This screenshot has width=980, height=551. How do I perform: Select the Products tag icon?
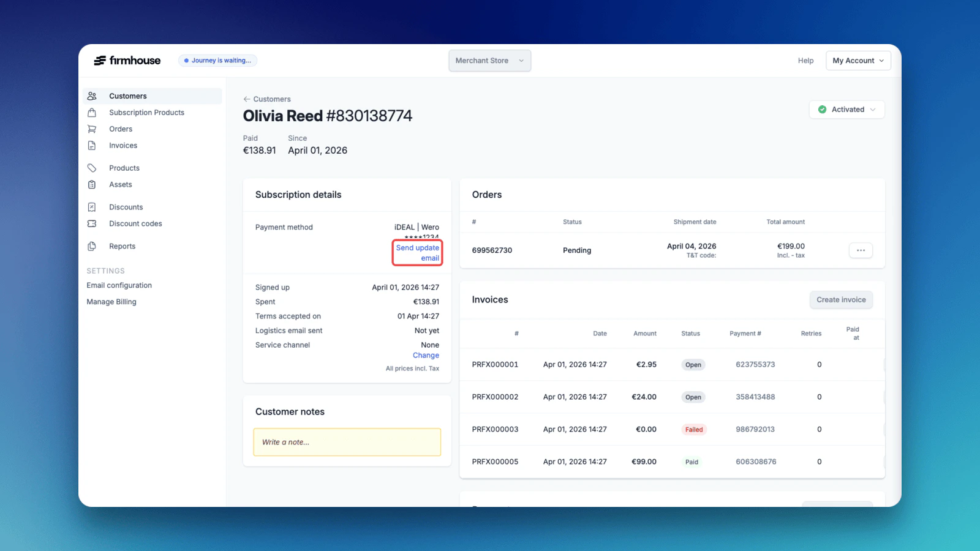pyautogui.click(x=92, y=168)
